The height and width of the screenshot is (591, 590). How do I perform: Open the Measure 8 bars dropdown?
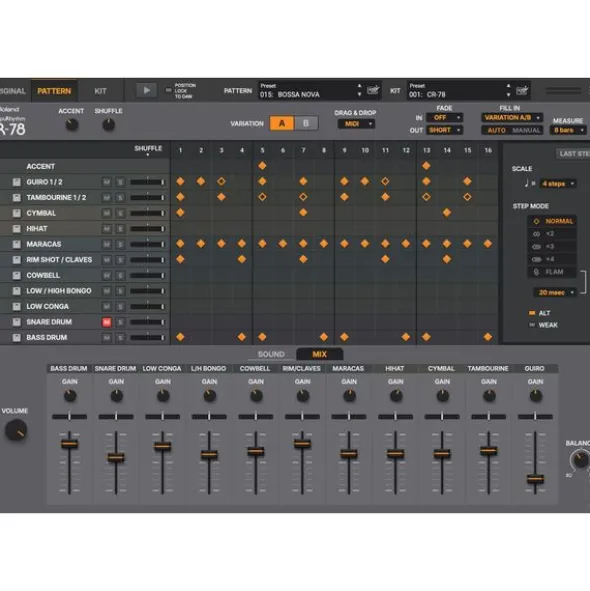[568, 130]
